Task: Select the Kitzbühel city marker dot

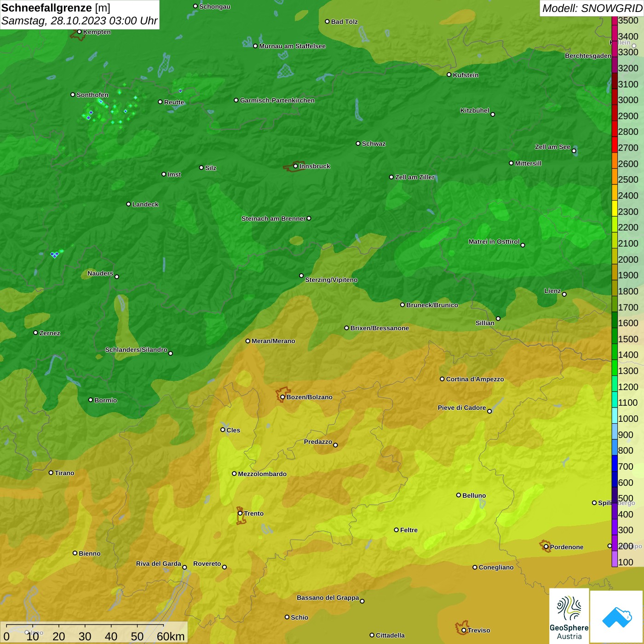Action: coord(493,115)
